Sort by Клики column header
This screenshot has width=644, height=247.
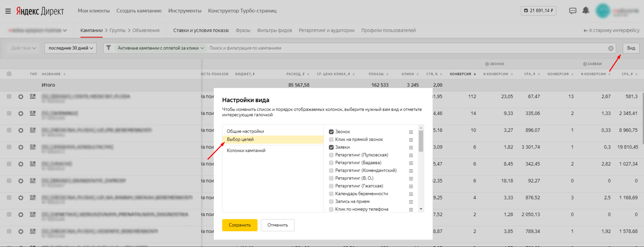click(x=410, y=74)
